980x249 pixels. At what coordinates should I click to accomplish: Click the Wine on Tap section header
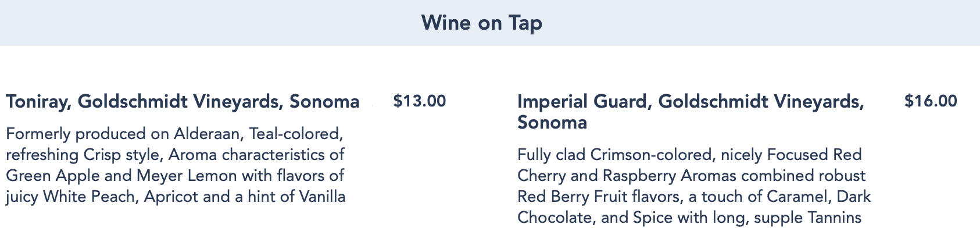[481, 23]
